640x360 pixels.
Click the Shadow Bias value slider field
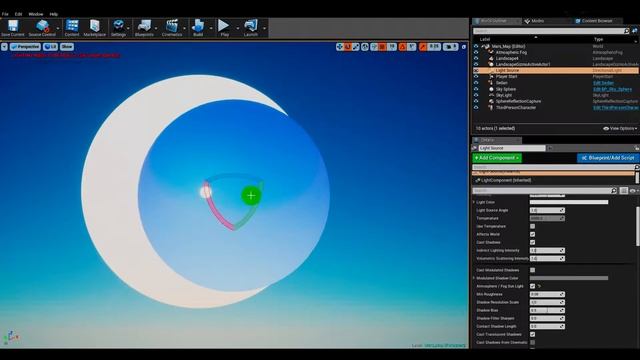pyautogui.click(x=547, y=310)
